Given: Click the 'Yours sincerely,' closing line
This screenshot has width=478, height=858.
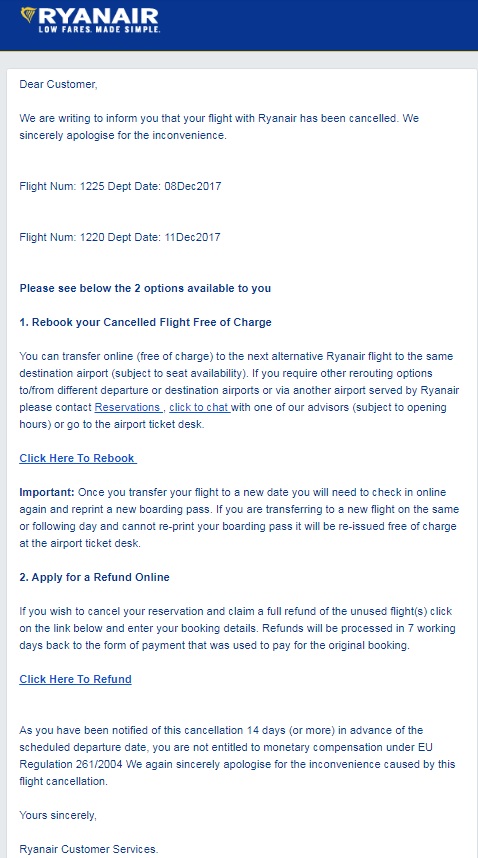Looking at the screenshot, I should 58,815.
